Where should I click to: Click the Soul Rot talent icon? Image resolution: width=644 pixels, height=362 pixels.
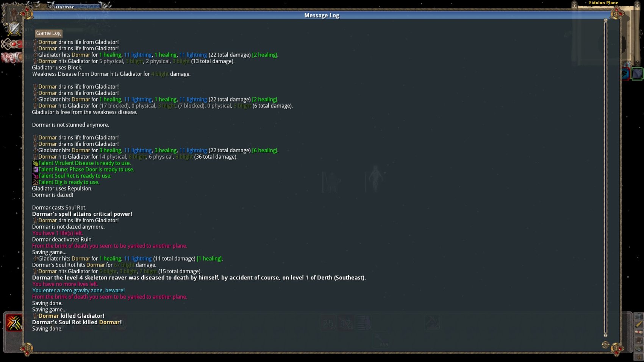click(35, 176)
